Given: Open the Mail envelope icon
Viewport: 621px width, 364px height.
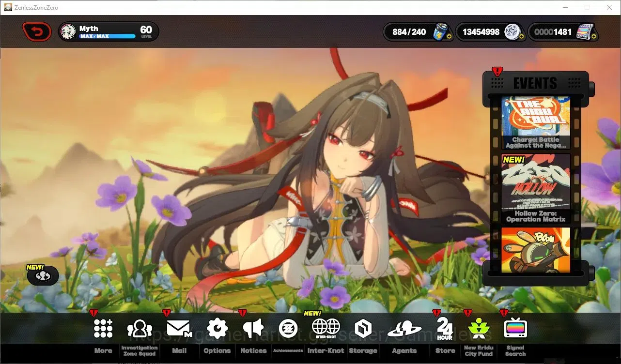Looking at the screenshot, I should (179, 329).
